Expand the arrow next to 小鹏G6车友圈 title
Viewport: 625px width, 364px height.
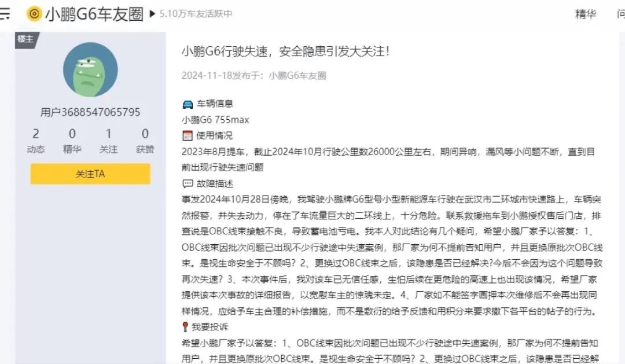pyautogui.click(x=152, y=14)
